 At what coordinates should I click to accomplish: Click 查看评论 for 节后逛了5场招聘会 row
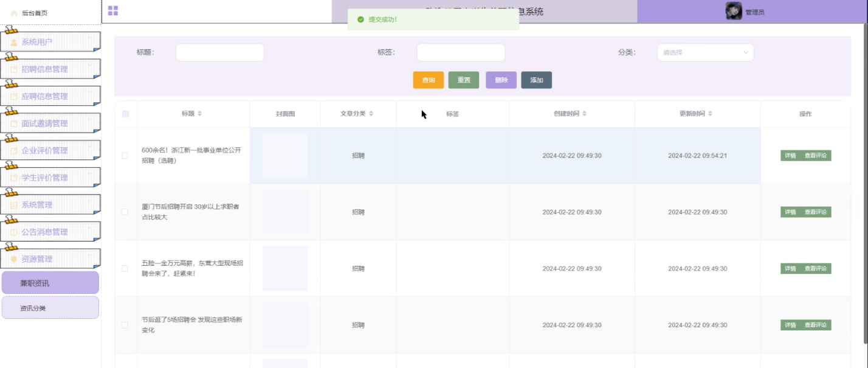click(x=816, y=325)
